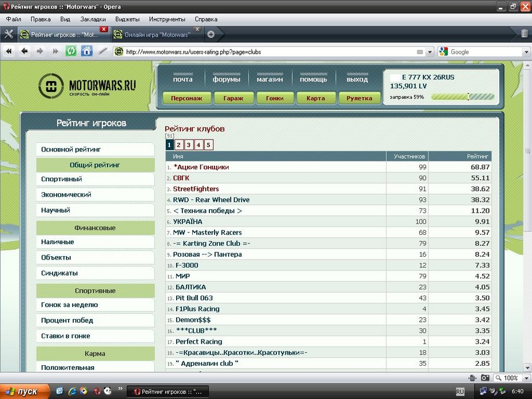Go to rating page 2
Viewport: 532px width, 399px height.
[x=179, y=145]
